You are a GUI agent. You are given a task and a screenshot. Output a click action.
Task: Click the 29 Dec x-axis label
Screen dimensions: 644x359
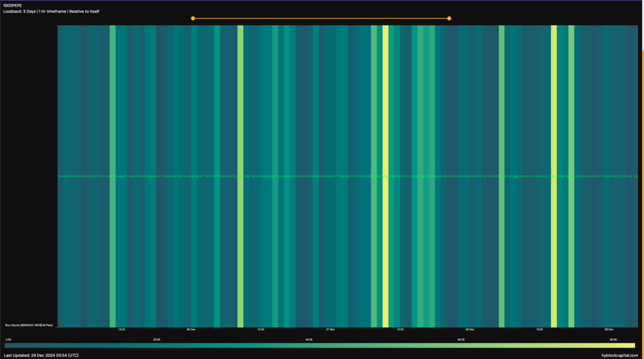609,329
